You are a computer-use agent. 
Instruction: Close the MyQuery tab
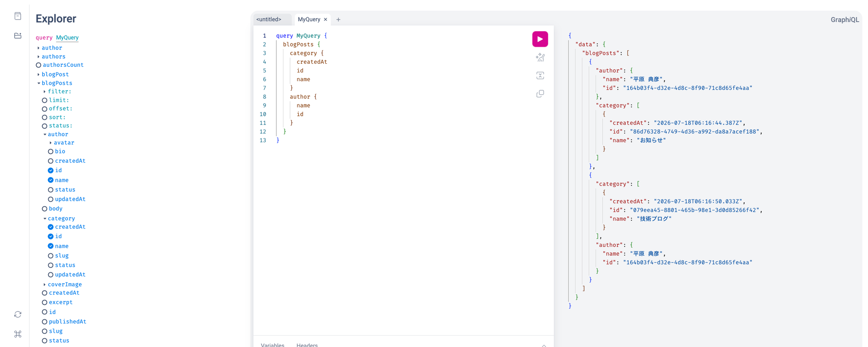tap(325, 20)
